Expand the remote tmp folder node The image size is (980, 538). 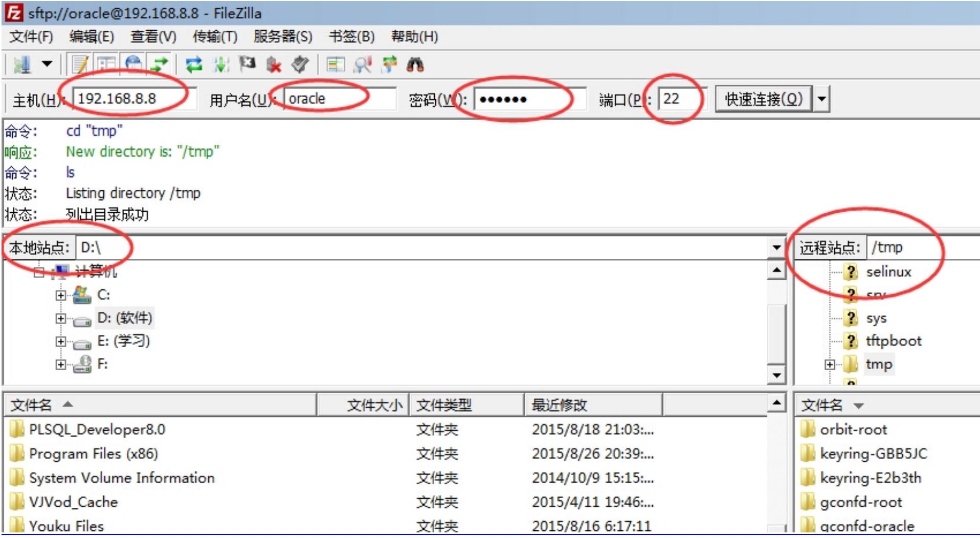tap(830, 365)
